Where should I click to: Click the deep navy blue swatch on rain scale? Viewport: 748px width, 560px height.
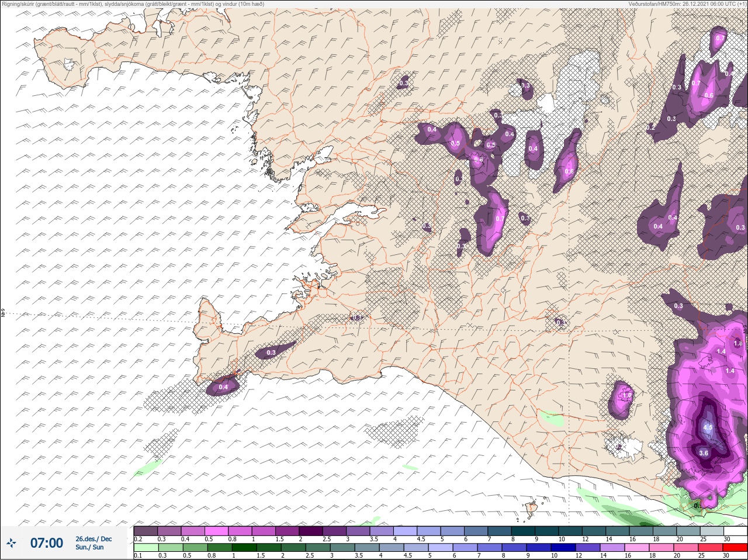563,548
